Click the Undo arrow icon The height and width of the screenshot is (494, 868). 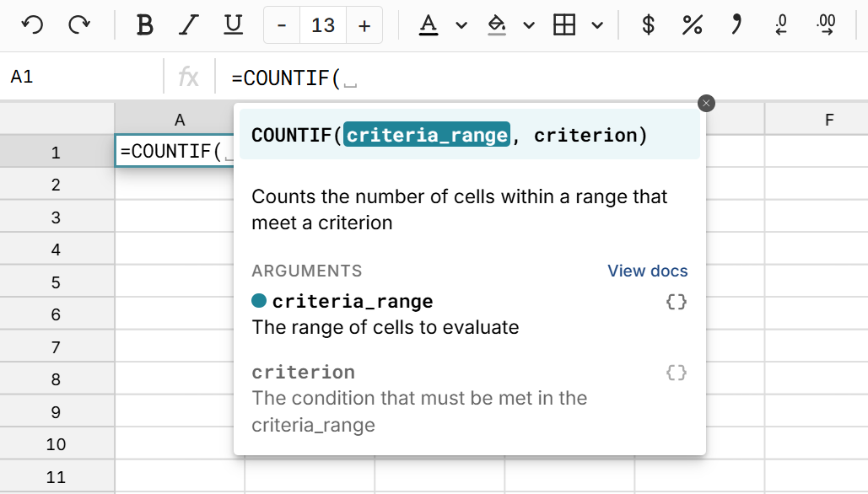tap(32, 25)
